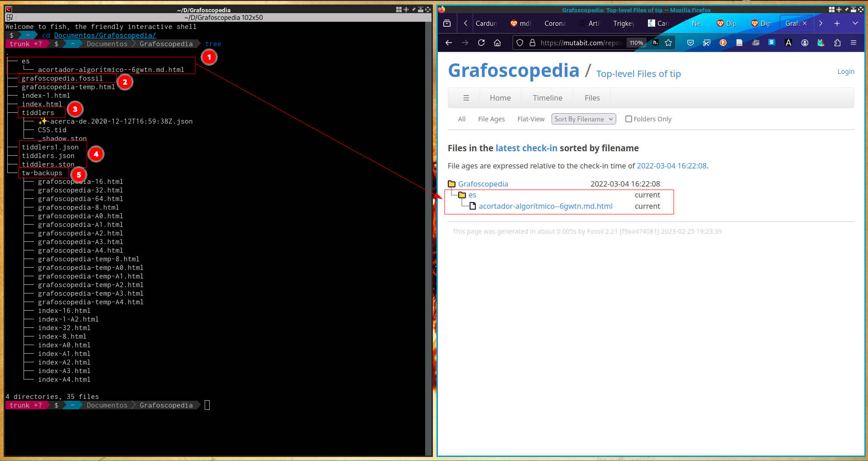Open the blue S extension icon

(772, 43)
